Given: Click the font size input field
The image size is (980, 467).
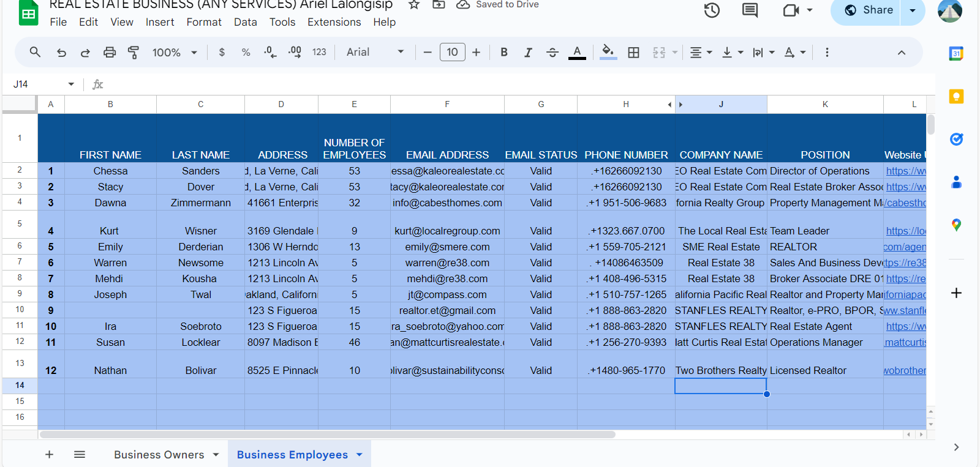Looking at the screenshot, I should [452, 53].
